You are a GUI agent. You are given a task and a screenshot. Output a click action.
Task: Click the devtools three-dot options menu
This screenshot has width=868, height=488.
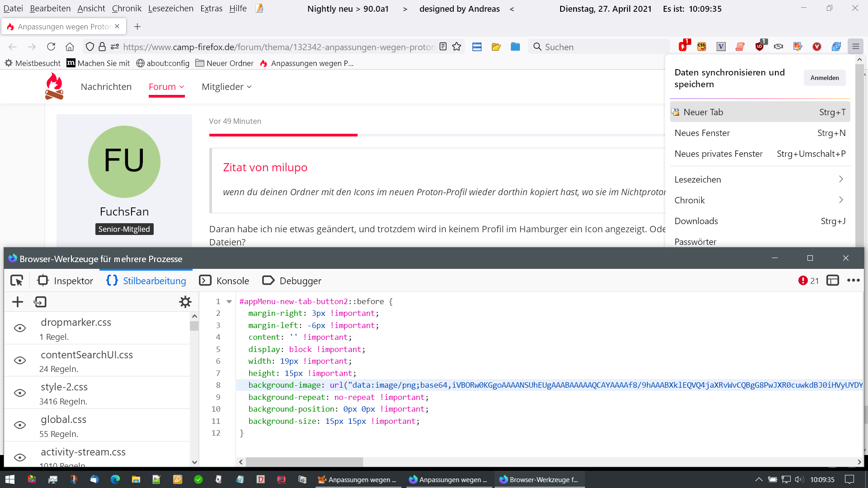point(853,281)
